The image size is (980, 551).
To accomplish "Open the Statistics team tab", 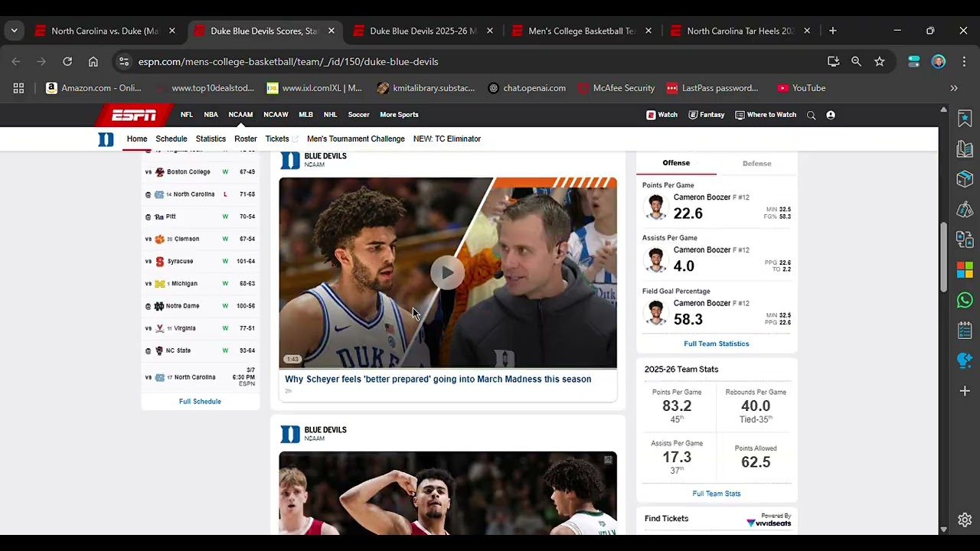I will pos(211,139).
